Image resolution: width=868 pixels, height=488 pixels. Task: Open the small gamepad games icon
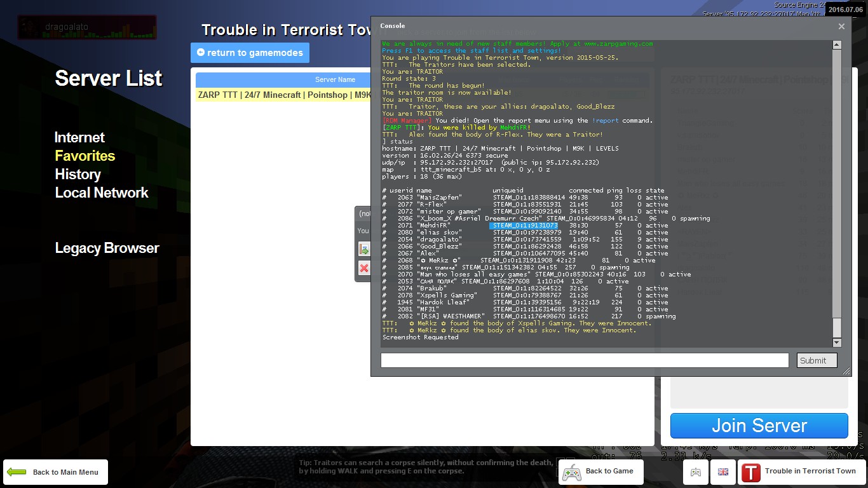696,472
